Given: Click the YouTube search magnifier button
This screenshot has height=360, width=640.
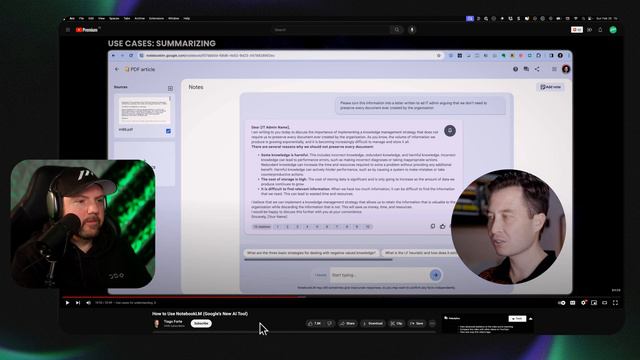Looking at the screenshot, I should coord(397,30).
